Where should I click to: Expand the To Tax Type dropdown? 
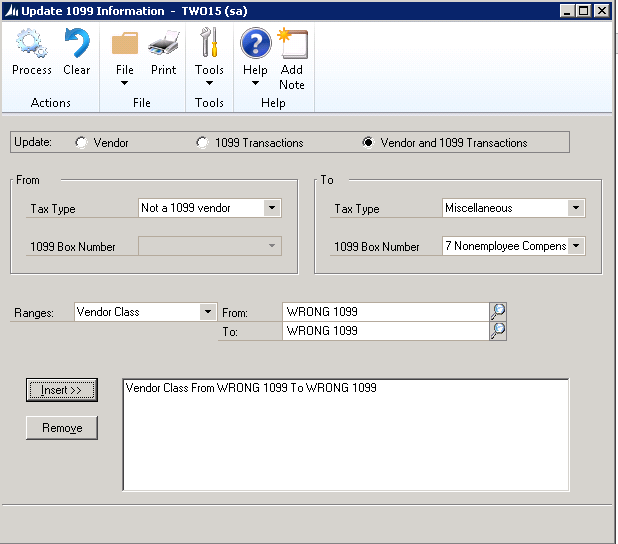click(x=575, y=208)
